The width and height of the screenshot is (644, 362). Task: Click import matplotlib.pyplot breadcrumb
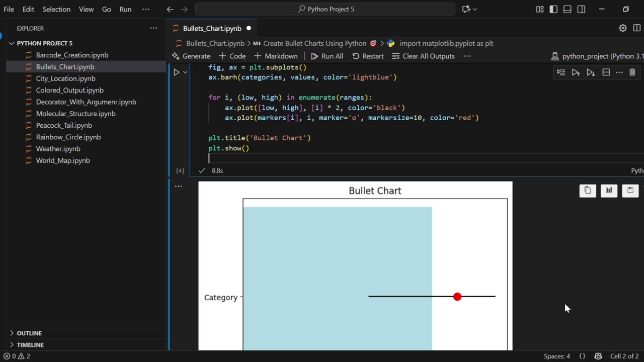[441, 43]
